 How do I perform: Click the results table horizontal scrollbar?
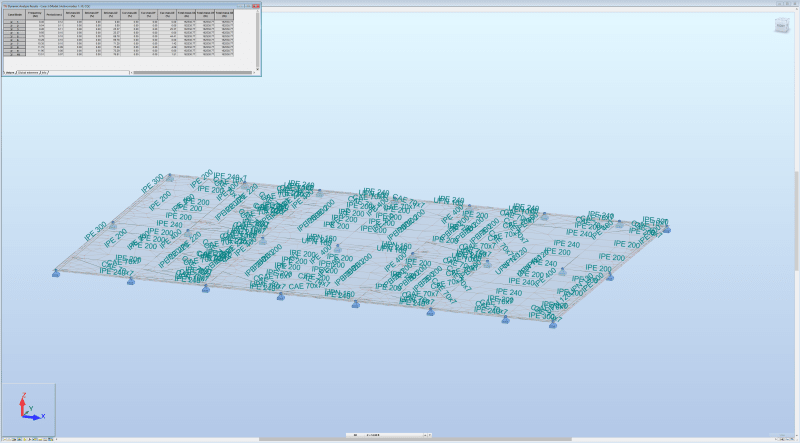(193, 72)
